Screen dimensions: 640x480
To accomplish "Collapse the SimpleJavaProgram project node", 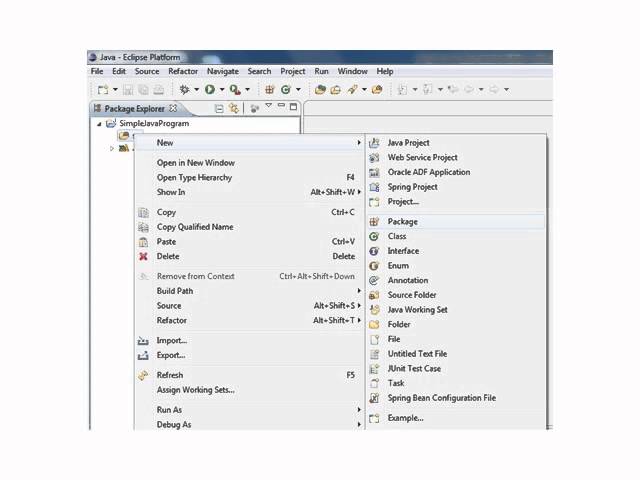I will 99,124.
